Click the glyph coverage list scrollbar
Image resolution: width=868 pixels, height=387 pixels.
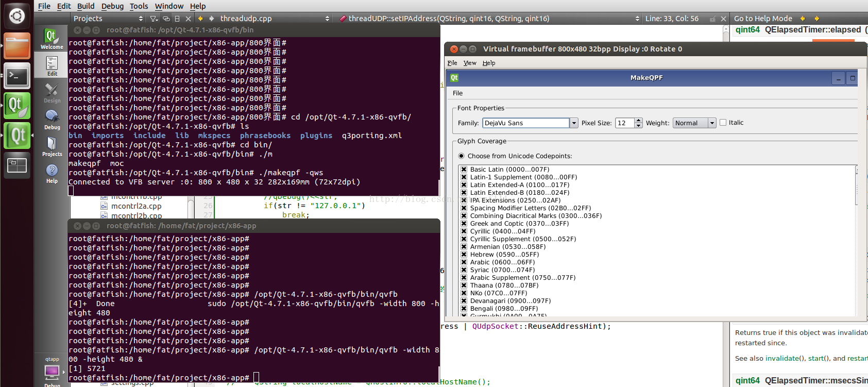coord(857,240)
